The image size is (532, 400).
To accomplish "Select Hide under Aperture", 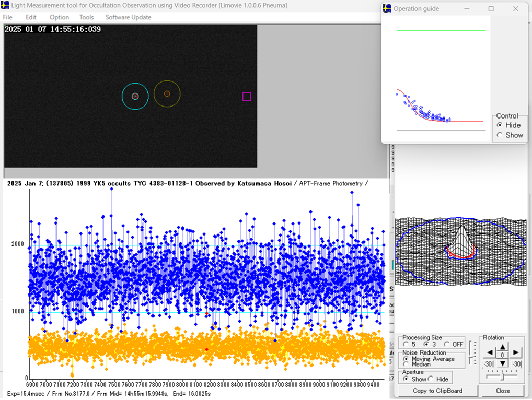I will pos(432,379).
